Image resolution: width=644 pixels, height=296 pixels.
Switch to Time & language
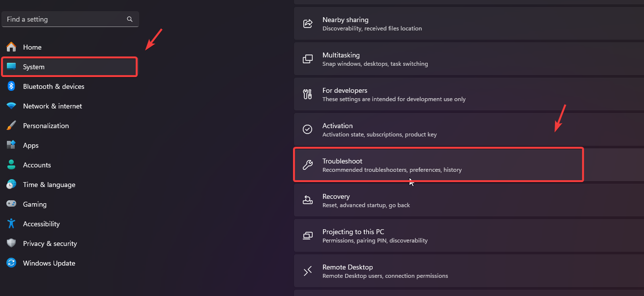coord(49,185)
